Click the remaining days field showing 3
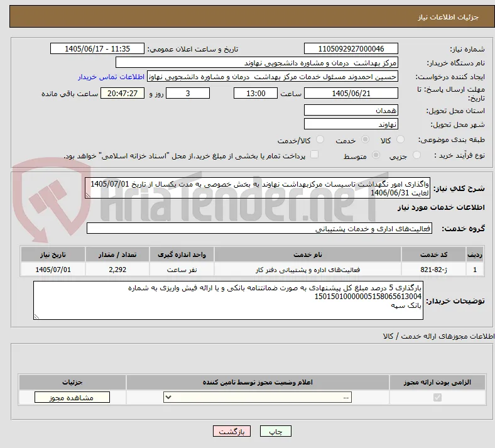 pyautogui.click(x=188, y=93)
